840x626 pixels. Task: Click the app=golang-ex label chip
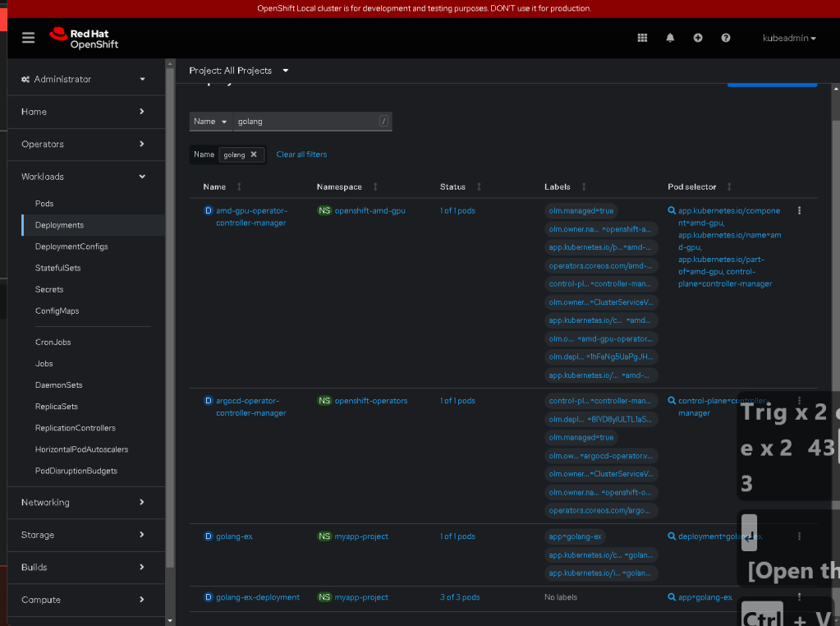[575, 536]
